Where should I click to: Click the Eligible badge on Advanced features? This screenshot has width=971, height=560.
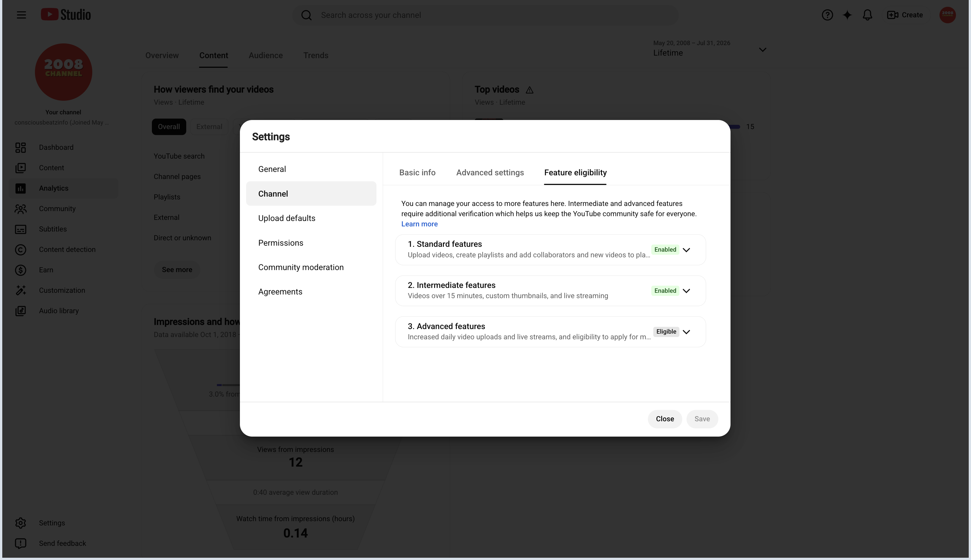(x=666, y=332)
